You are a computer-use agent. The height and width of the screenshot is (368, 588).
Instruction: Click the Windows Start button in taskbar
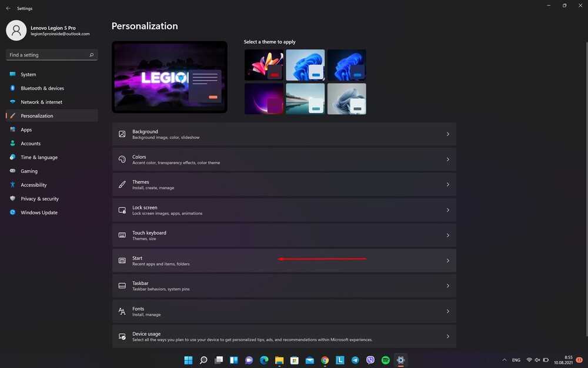(x=188, y=360)
